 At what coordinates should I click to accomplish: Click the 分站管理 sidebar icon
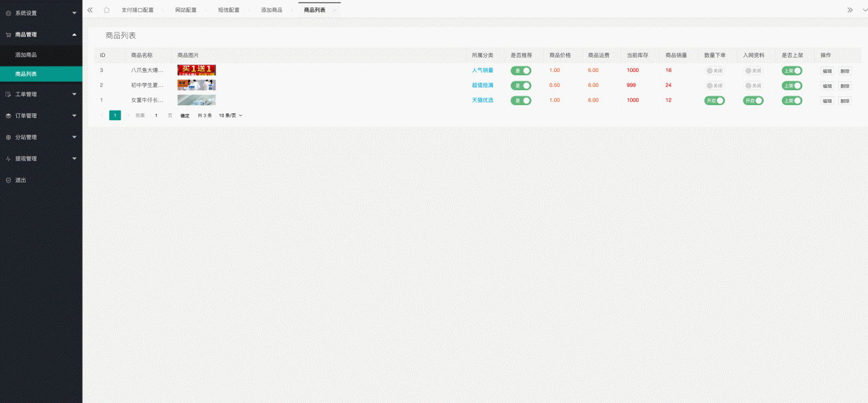8,137
